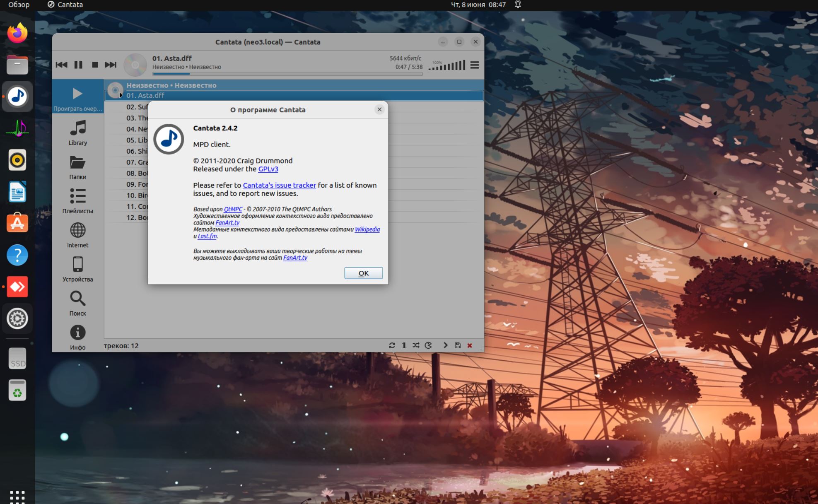Toggle single track mode
Image resolution: width=818 pixels, height=504 pixels.
(x=404, y=345)
